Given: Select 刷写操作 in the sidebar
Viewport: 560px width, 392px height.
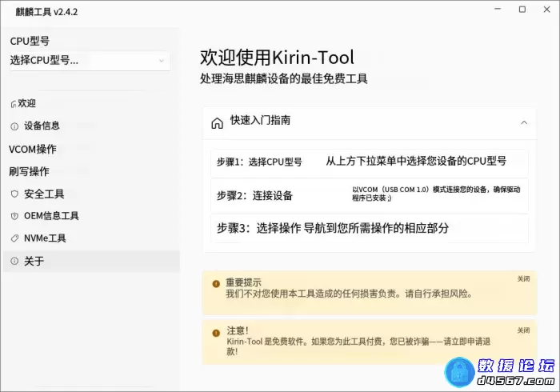Looking at the screenshot, I should click(91, 171).
